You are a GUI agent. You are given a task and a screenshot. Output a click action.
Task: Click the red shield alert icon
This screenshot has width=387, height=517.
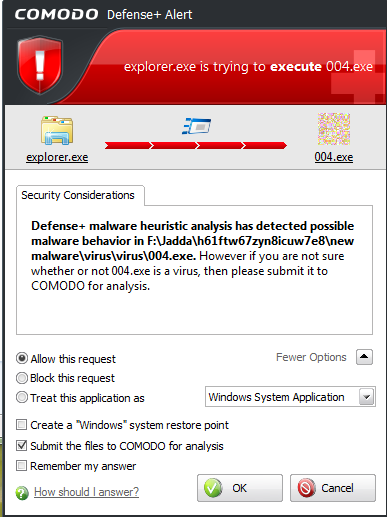tap(40, 65)
